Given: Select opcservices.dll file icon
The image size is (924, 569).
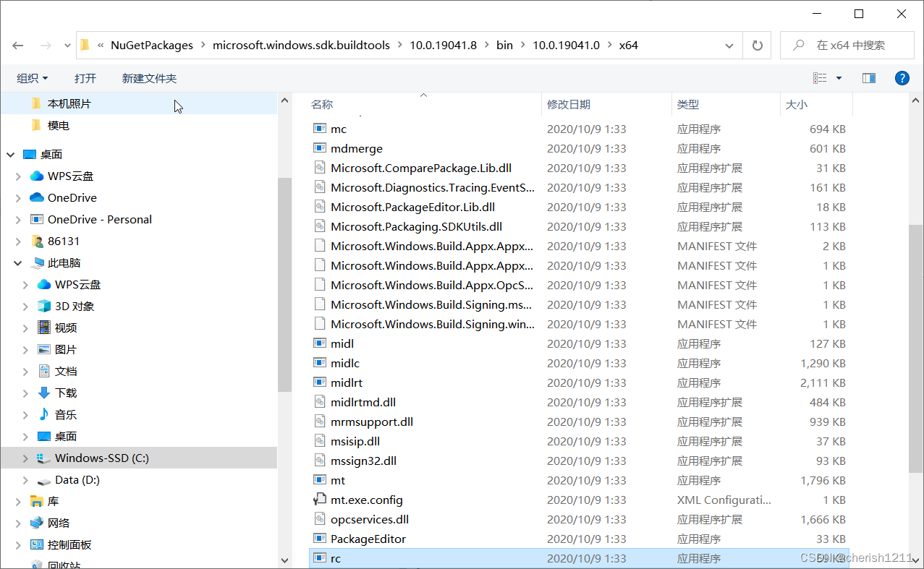Looking at the screenshot, I should point(320,518).
